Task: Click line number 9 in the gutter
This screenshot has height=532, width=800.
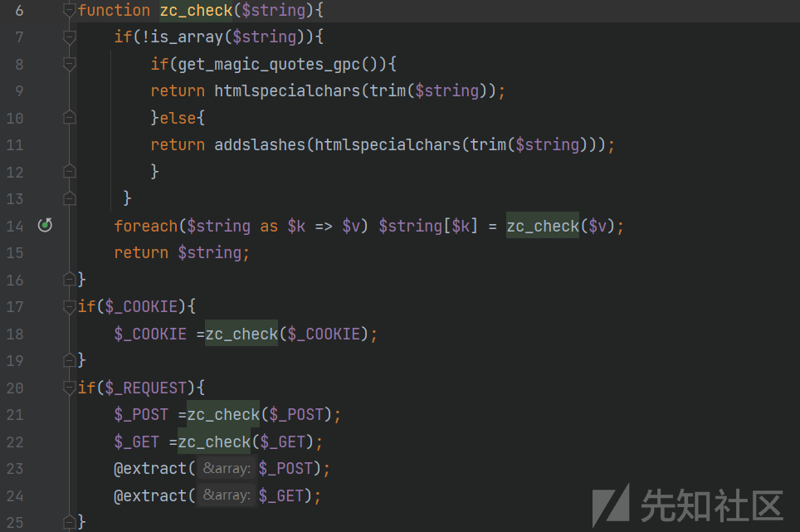Action: [x=19, y=90]
